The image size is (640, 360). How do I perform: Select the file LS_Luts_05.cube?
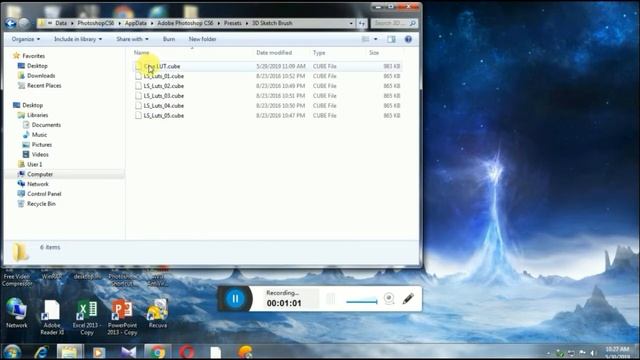pos(163,116)
